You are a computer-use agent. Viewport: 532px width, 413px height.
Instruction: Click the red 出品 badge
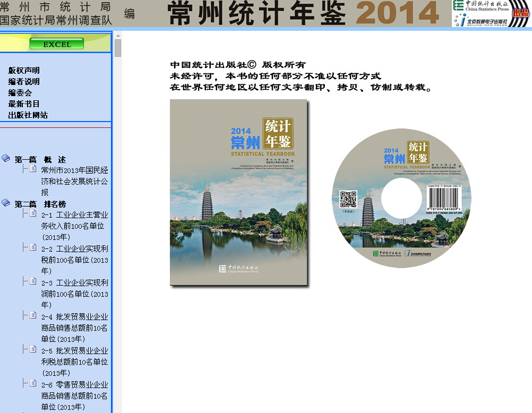(x=521, y=13)
